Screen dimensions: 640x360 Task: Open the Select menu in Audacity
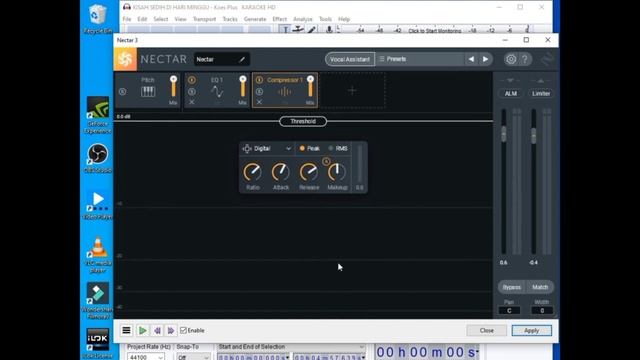[x=160, y=19]
